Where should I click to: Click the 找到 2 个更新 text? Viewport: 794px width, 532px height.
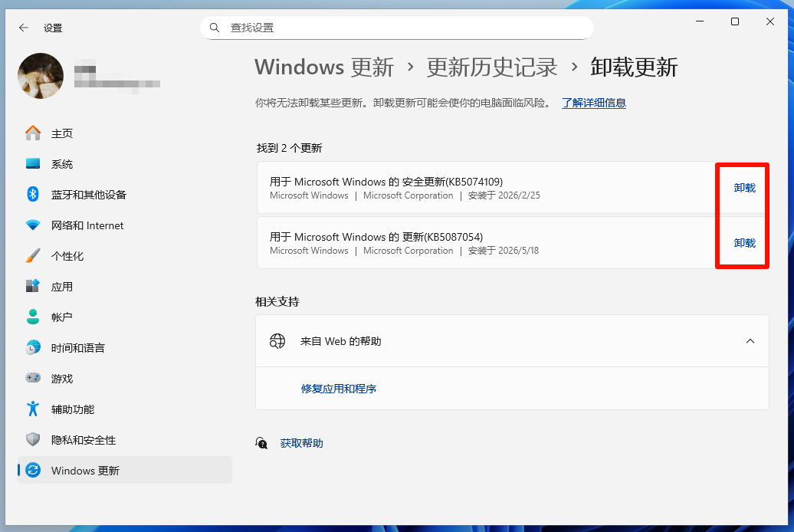pos(289,148)
